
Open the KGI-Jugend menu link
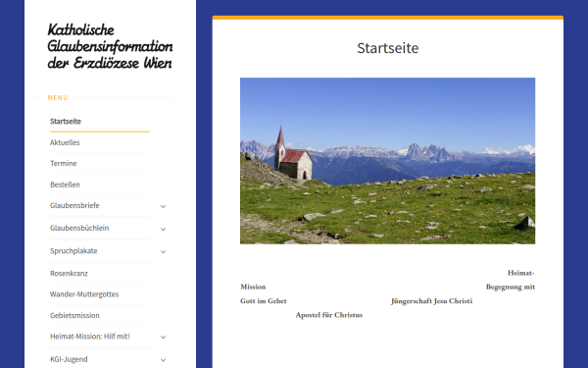(x=69, y=359)
